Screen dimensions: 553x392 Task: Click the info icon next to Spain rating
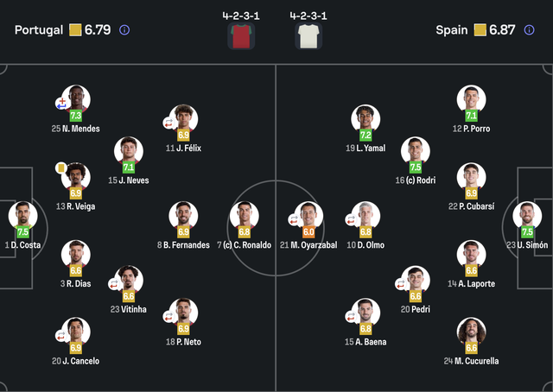tap(529, 30)
